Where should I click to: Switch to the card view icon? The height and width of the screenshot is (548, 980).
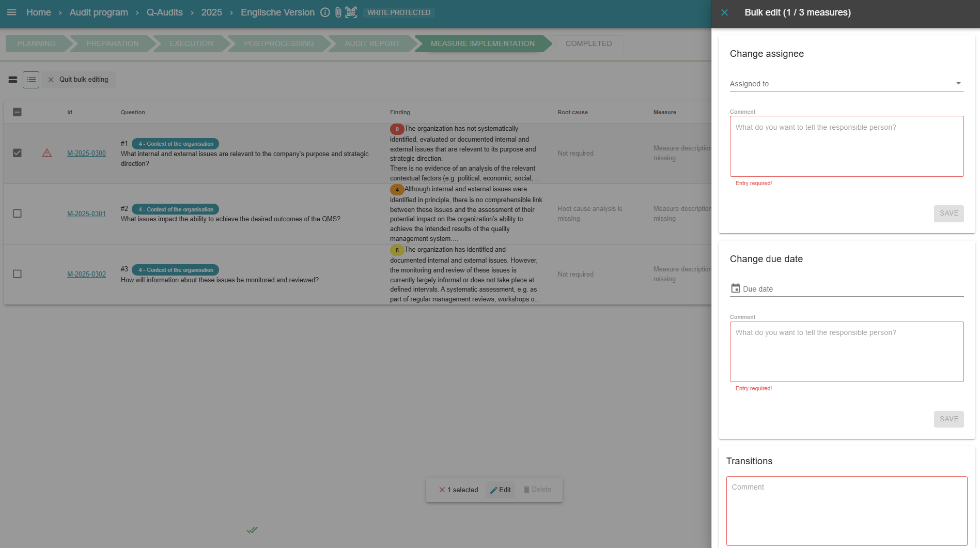click(x=13, y=80)
